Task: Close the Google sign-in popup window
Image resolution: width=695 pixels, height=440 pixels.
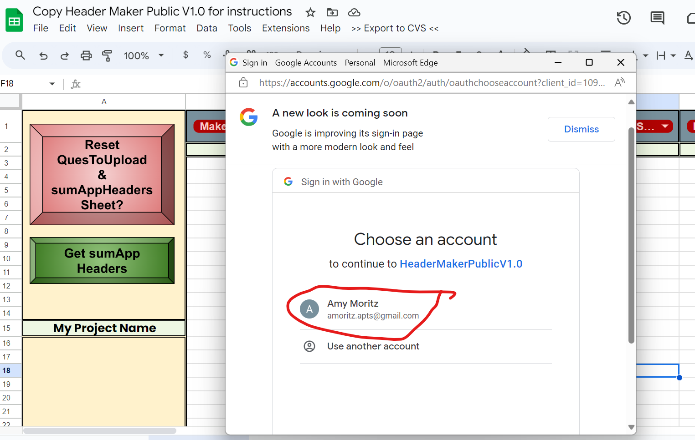Action: (x=621, y=62)
